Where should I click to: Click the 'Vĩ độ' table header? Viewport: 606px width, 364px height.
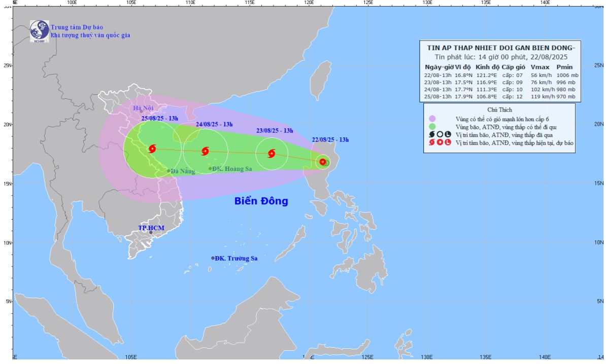[462, 67]
